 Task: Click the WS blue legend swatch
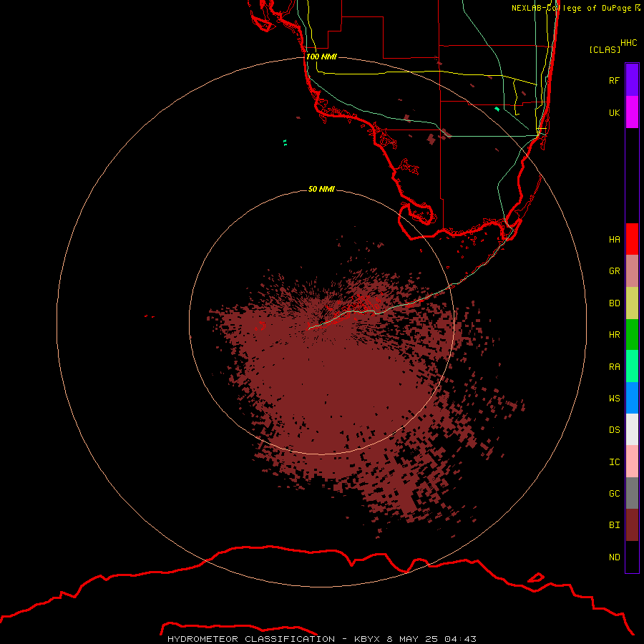[x=632, y=398]
